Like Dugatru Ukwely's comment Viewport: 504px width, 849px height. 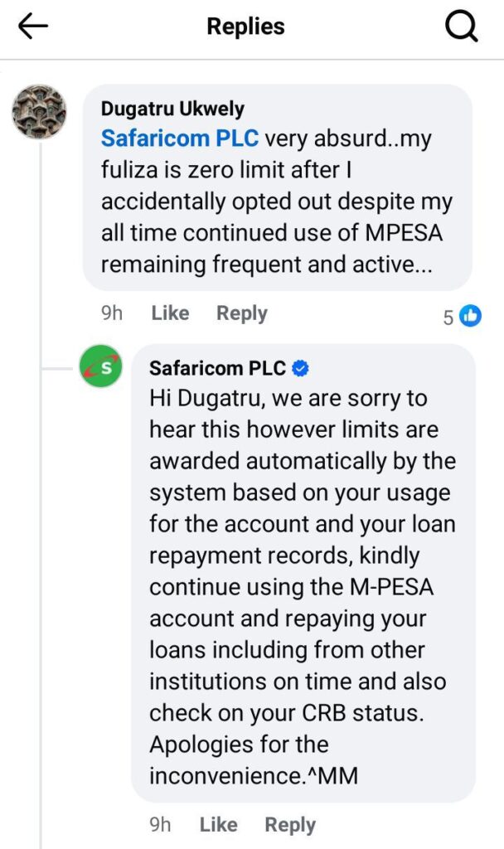click(x=170, y=313)
